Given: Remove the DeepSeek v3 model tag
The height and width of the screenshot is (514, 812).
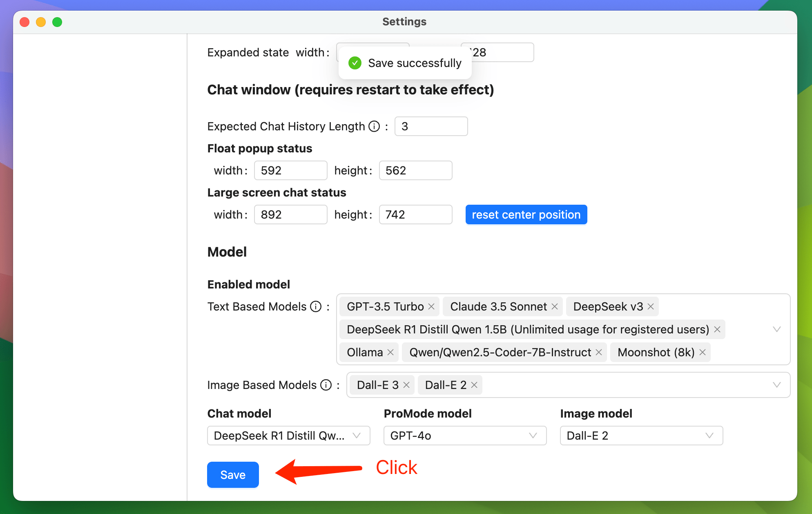Looking at the screenshot, I should coord(651,306).
